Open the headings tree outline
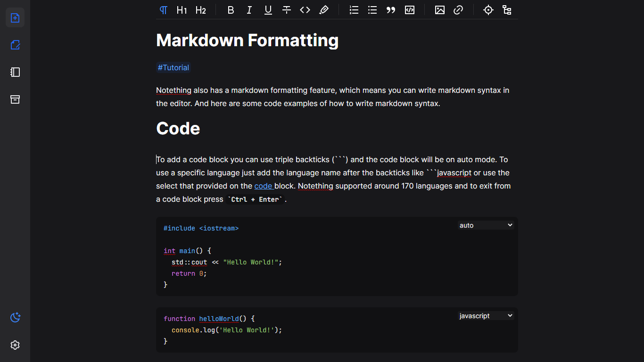The image size is (644, 362). point(507,10)
